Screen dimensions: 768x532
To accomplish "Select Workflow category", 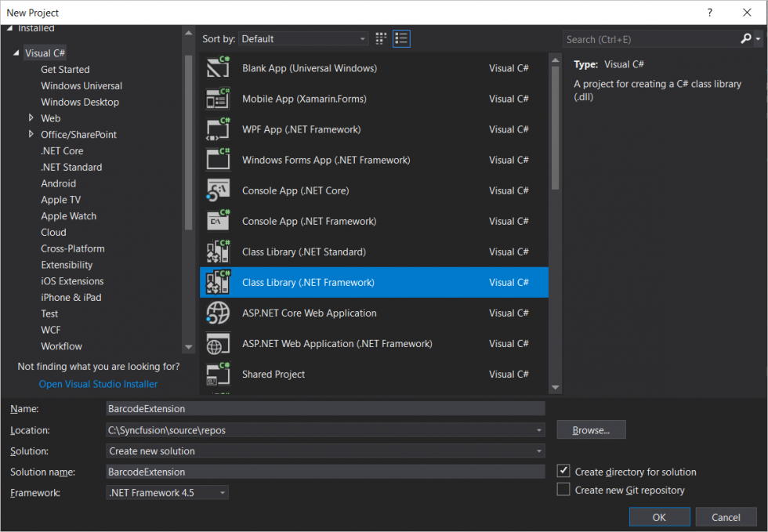I will point(61,346).
